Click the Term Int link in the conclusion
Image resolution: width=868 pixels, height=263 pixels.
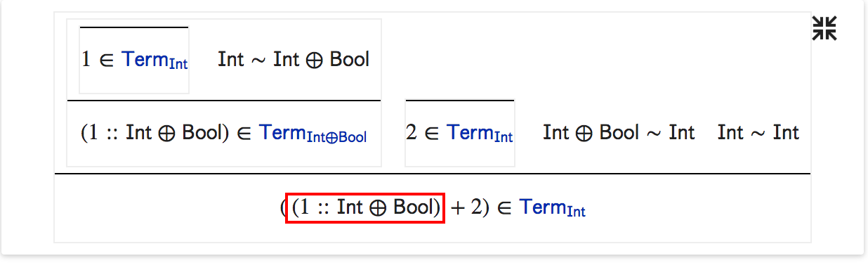[553, 208]
